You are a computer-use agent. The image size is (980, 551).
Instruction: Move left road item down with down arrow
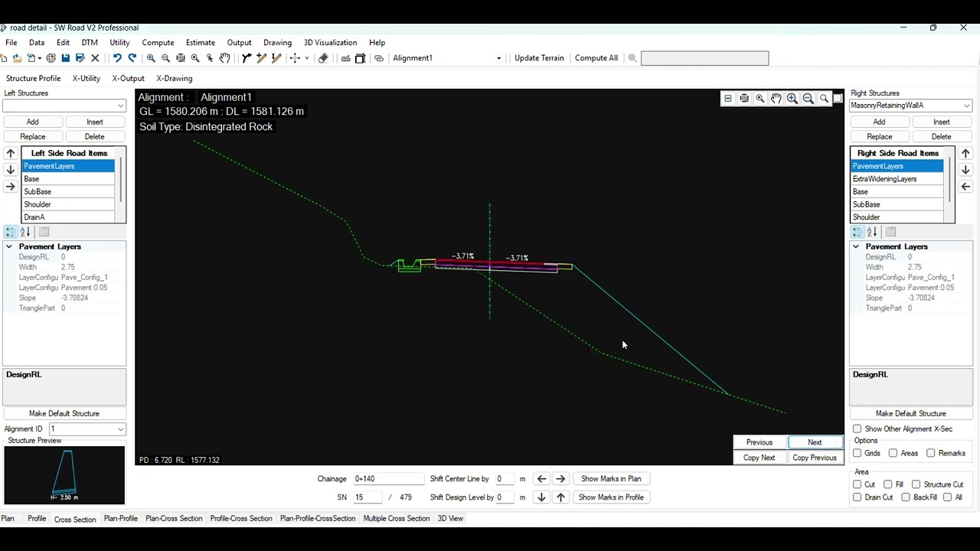(11, 170)
